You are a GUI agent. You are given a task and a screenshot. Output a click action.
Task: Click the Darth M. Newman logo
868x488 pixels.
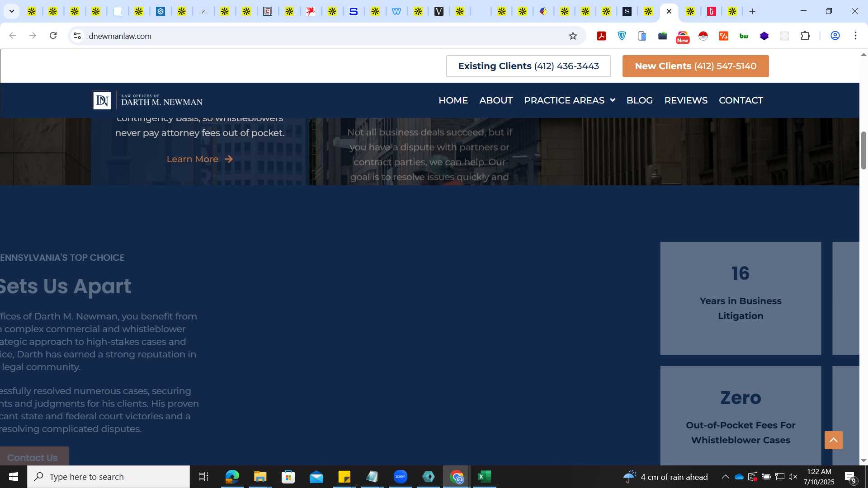coord(147,100)
